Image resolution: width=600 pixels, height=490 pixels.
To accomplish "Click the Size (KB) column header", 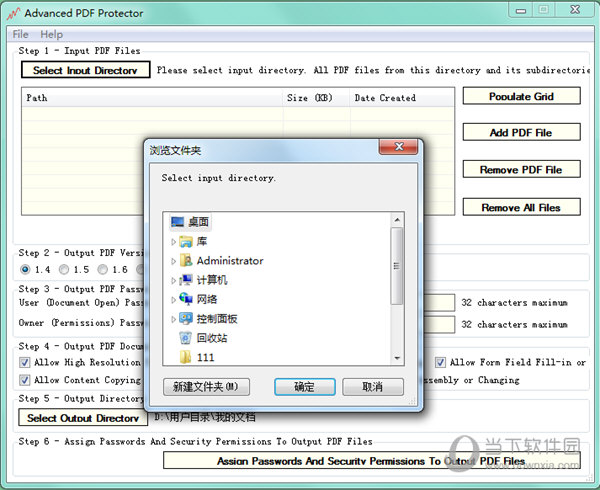I will [316, 98].
